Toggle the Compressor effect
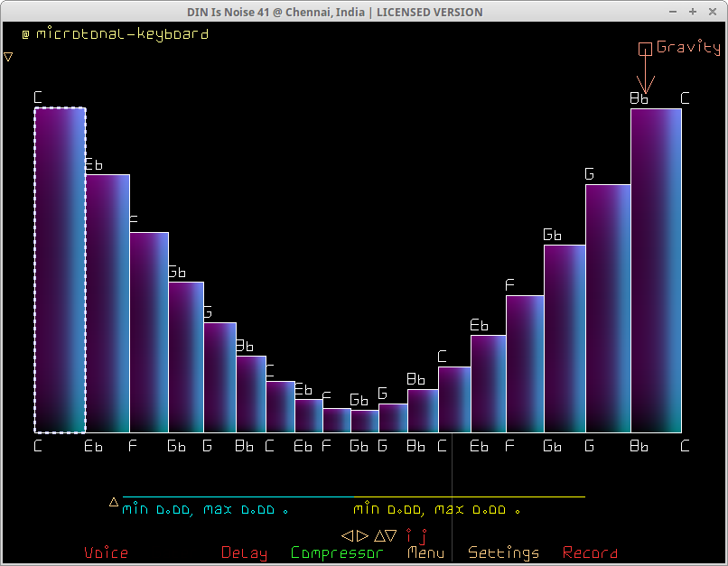 (x=337, y=552)
